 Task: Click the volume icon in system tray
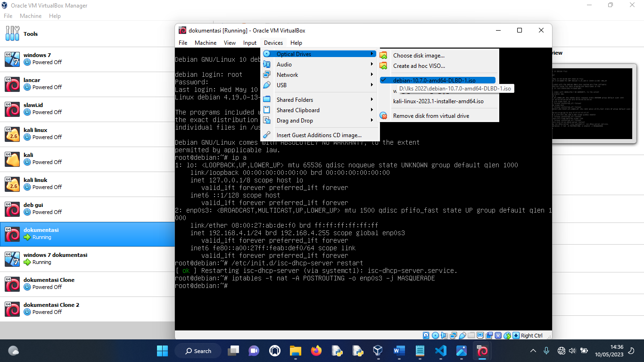click(x=572, y=351)
